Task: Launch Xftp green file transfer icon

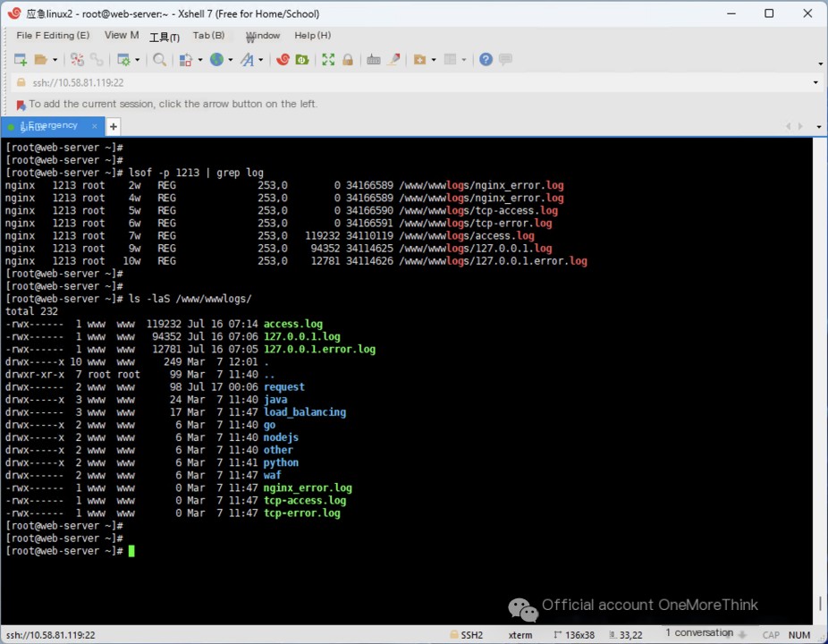Action: [x=302, y=60]
